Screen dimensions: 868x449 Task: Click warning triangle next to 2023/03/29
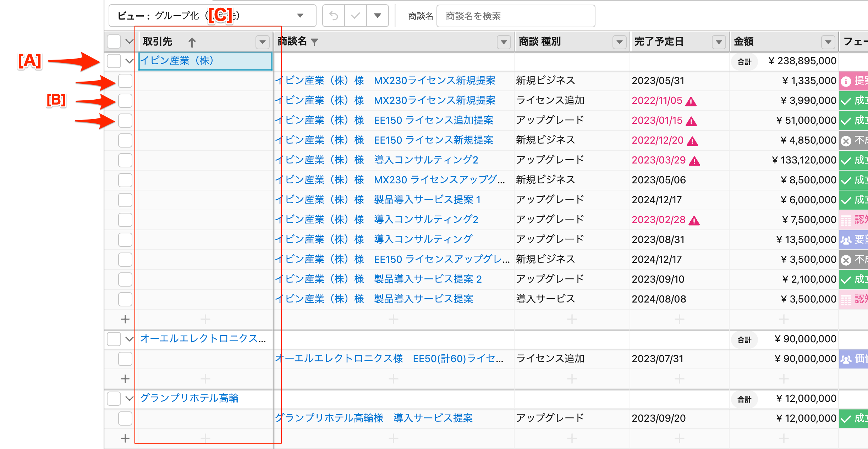(694, 161)
